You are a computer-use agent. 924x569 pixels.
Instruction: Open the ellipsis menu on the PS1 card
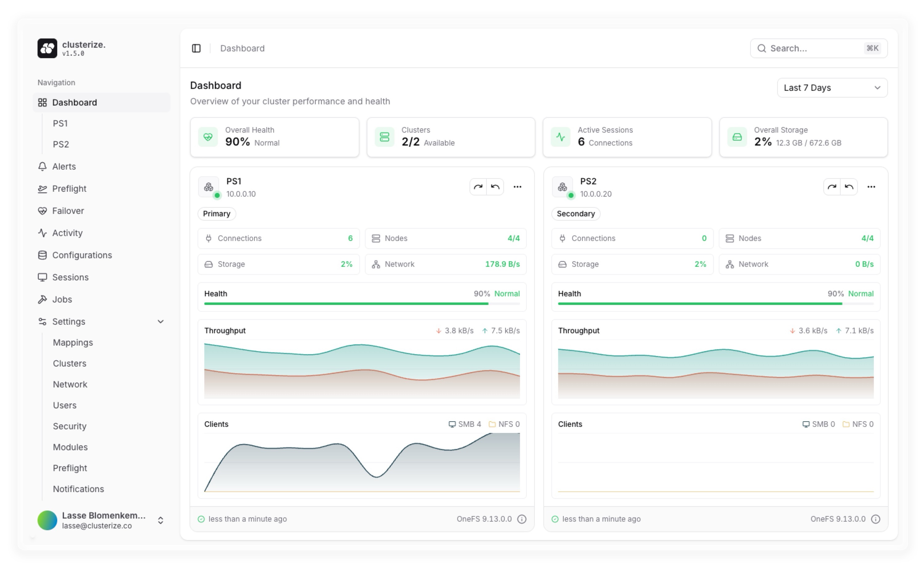[518, 187]
